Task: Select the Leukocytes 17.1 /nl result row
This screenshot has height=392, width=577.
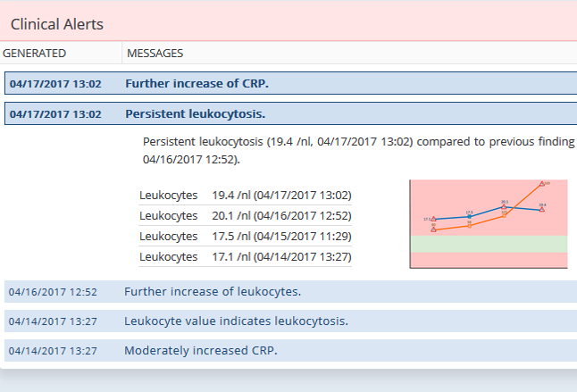Action: [245, 256]
